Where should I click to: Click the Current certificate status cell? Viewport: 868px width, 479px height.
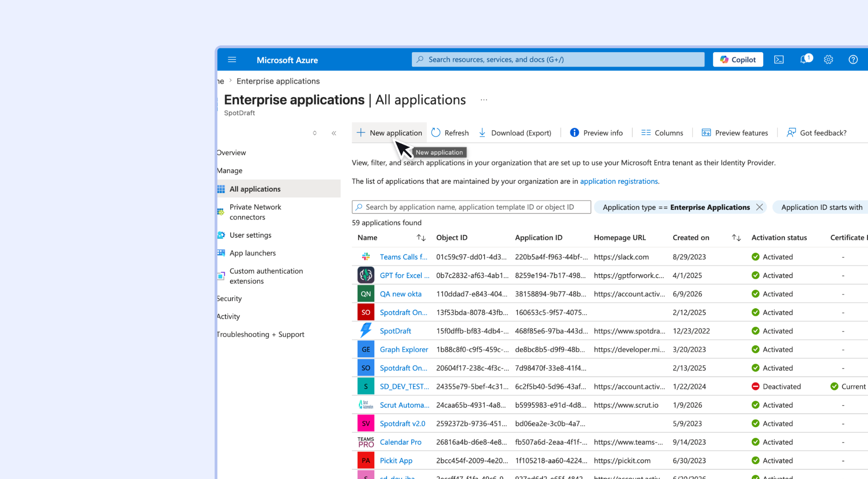[848, 387]
